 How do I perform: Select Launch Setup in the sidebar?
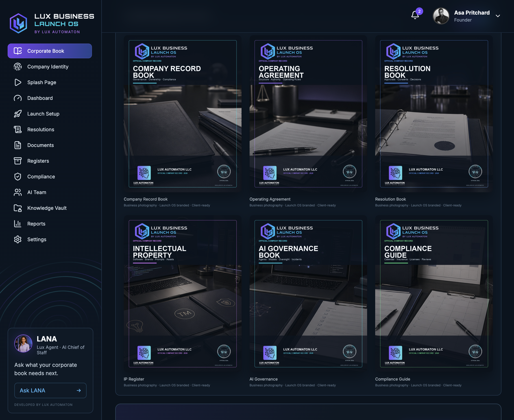coord(50,114)
